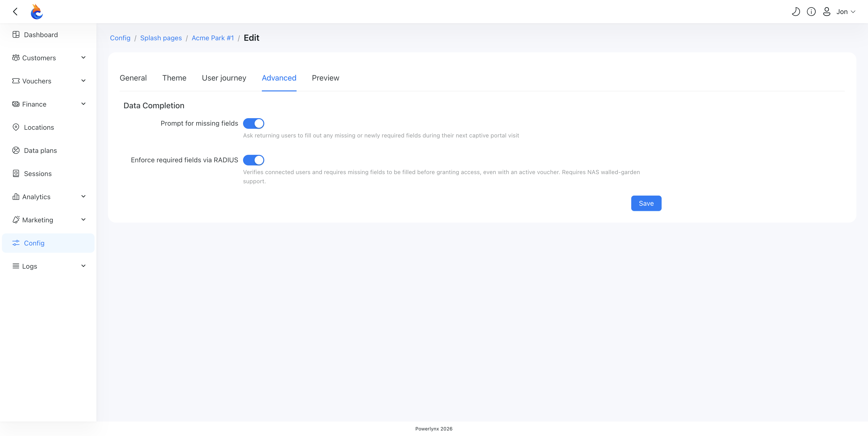Expand the Marketing menu chevron
The height and width of the screenshot is (436, 868).
[84, 220]
